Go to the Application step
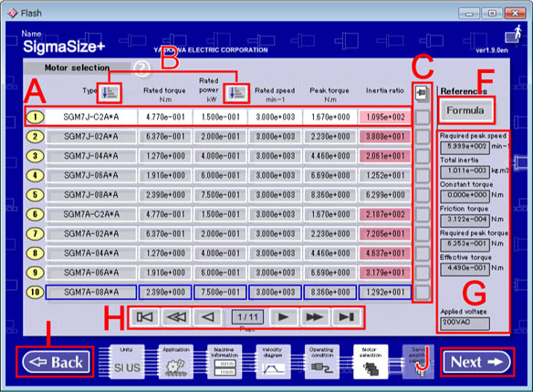Image resolution: width=533 pixels, height=392 pixels. point(176,362)
